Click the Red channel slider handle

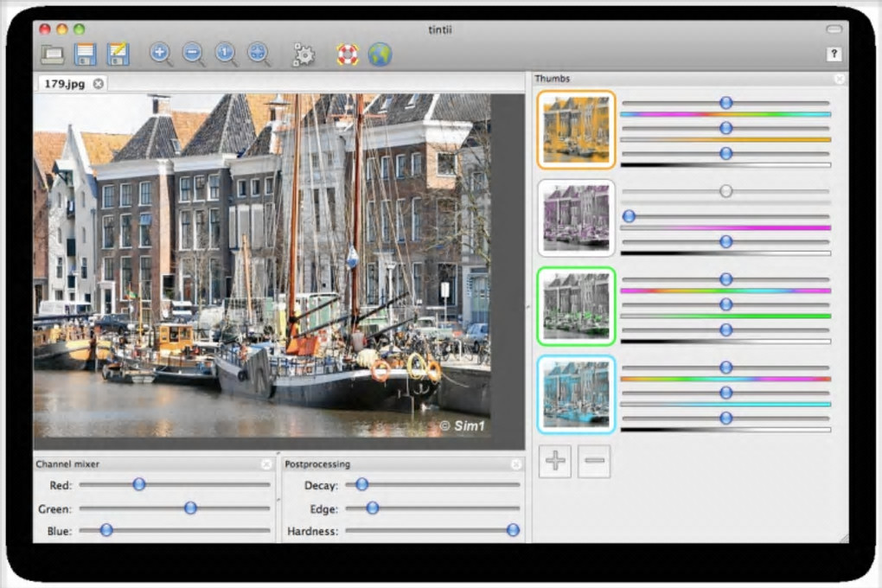click(x=138, y=484)
